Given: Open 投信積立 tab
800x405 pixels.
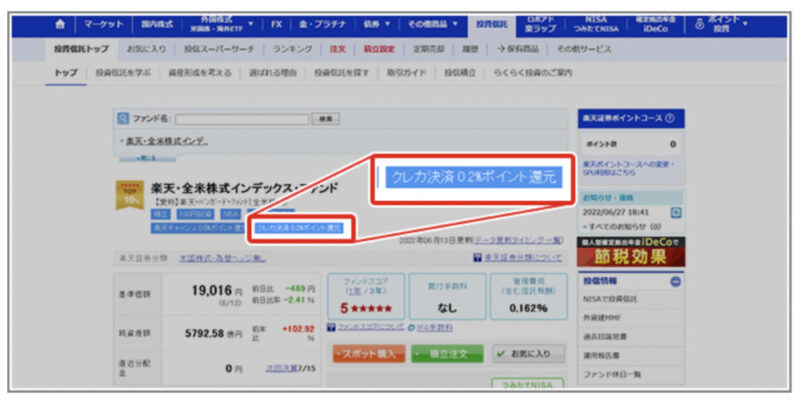Looking at the screenshot, I should point(460,73).
